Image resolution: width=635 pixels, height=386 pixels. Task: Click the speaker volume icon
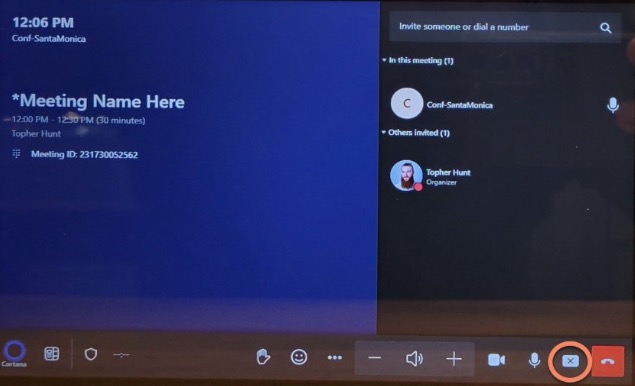(x=414, y=358)
